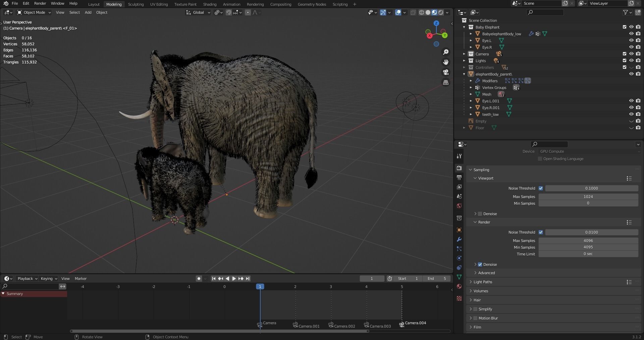Open the View Layer properties tab

tap(459, 187)
